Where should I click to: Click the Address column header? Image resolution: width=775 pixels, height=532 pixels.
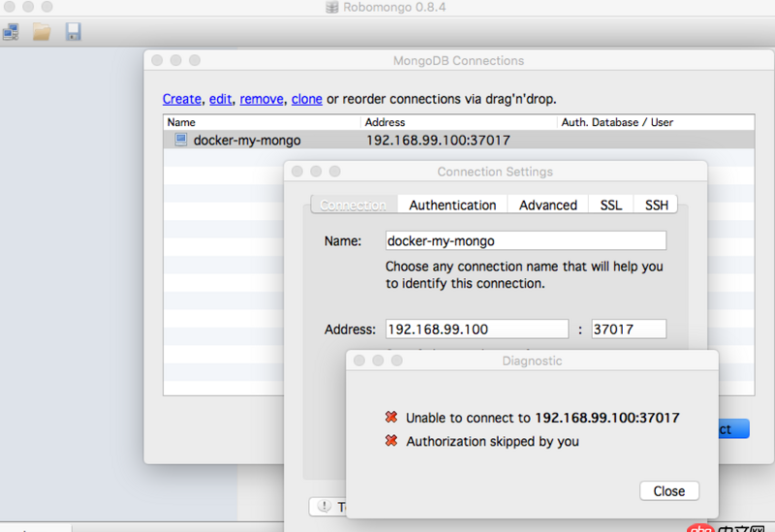[458, 122]
